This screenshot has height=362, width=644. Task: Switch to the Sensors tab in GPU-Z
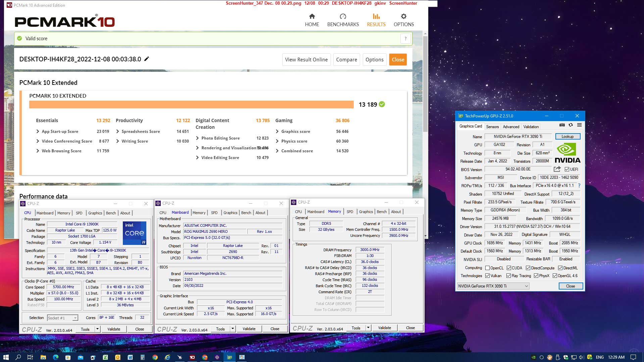[x=492, y=127]
